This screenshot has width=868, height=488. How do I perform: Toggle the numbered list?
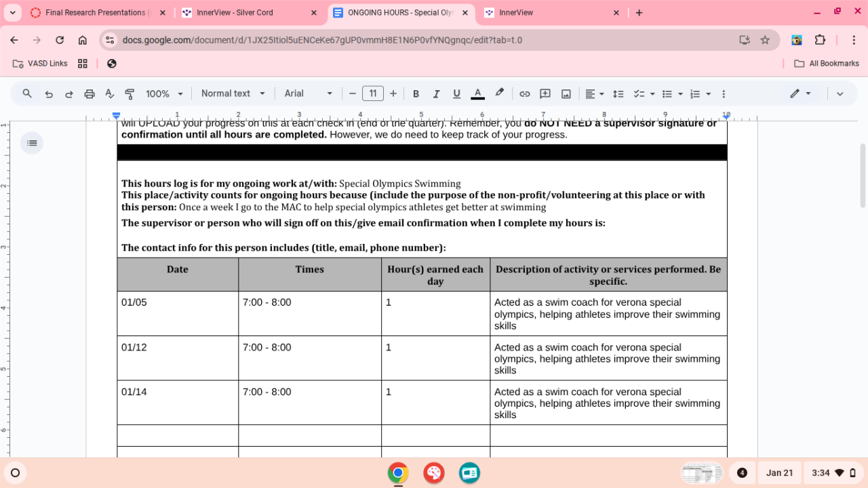point(694,94)
